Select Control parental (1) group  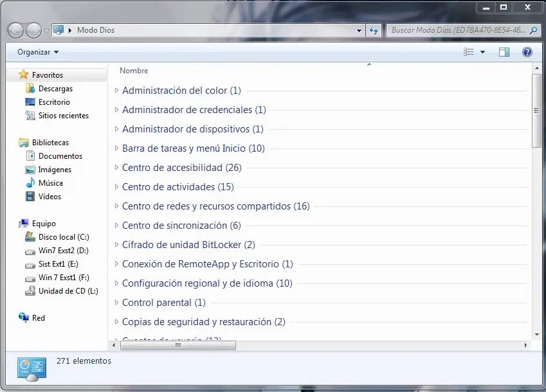click(x=163, y=303)
